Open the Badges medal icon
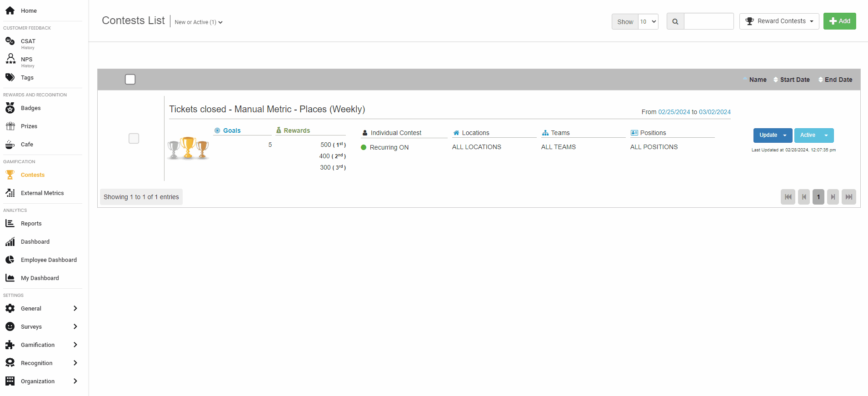The height and width of the screenshot is (396, 868). pyautogui.click(x=10, y=108)
